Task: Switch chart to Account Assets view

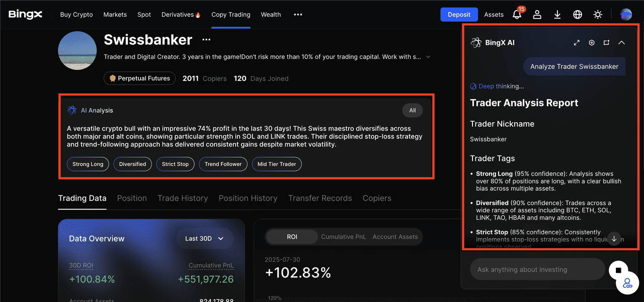Action: tap(395, 237)
